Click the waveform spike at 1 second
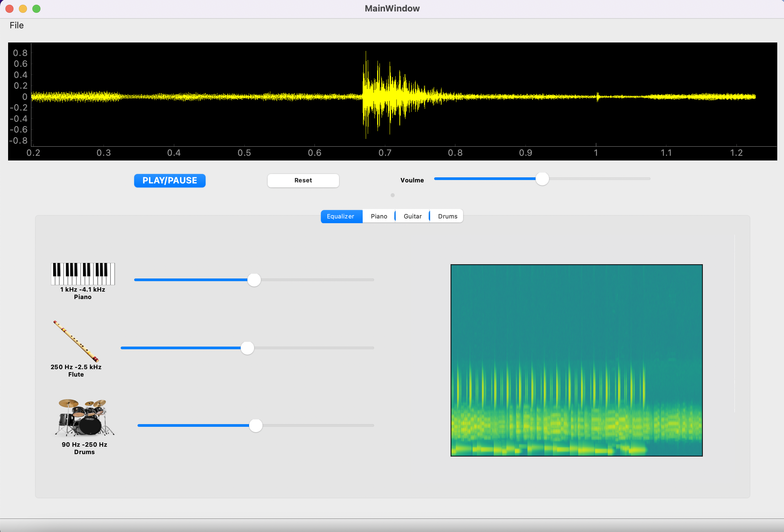This screenshot has height=532, width=784. tap(598, 97)
